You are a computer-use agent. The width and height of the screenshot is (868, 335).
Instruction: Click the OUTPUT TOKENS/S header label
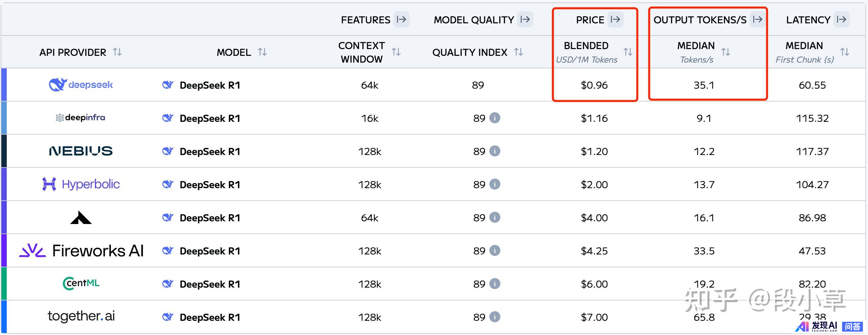pyautogui.click(x=700, y=20)
